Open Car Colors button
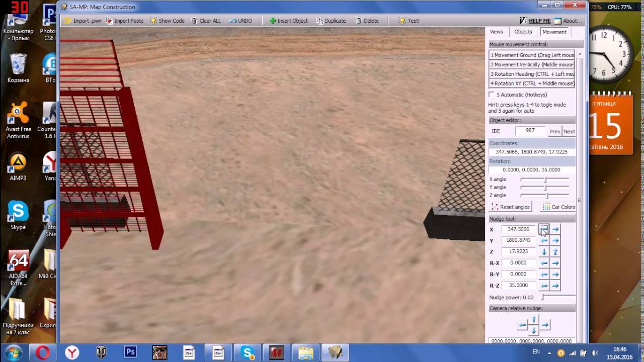The width and height of the screenshot is (644, 362). (559, 207)
